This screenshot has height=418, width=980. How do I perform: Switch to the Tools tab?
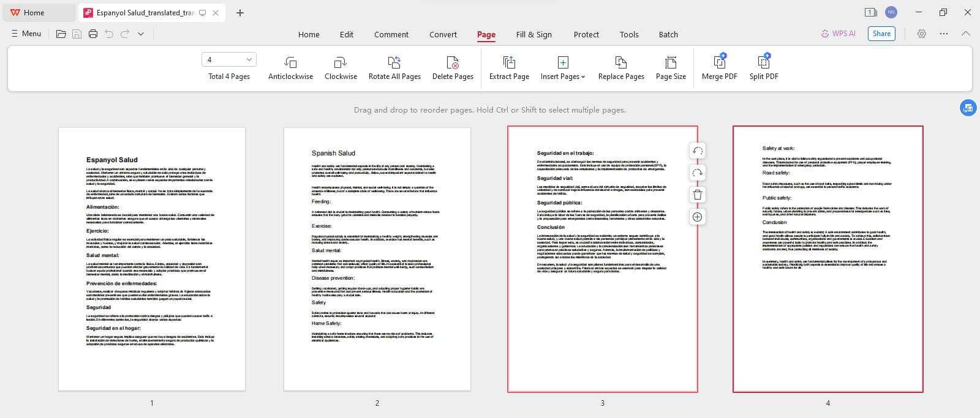629,34
